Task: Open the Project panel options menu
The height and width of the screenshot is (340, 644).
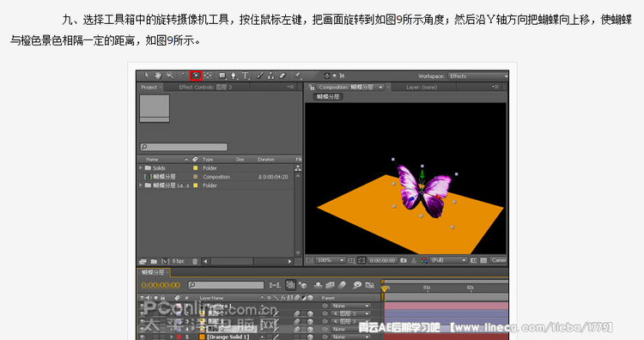Action: pyautogui.click(x=291, y=87)
